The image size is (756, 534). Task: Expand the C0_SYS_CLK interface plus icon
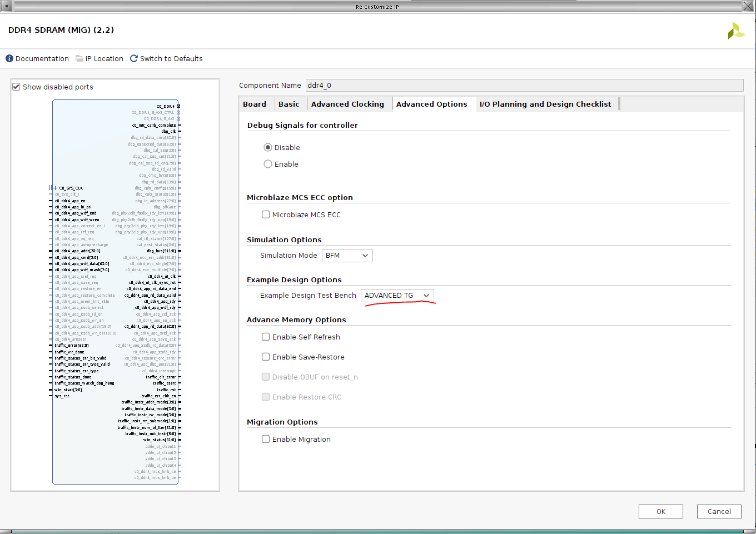(55, 188)
